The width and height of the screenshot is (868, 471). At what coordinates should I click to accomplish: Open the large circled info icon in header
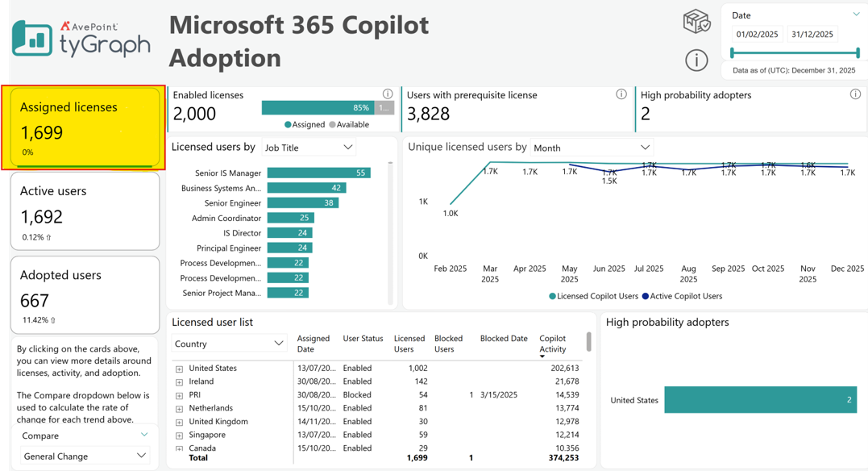[x=696, y=60]
